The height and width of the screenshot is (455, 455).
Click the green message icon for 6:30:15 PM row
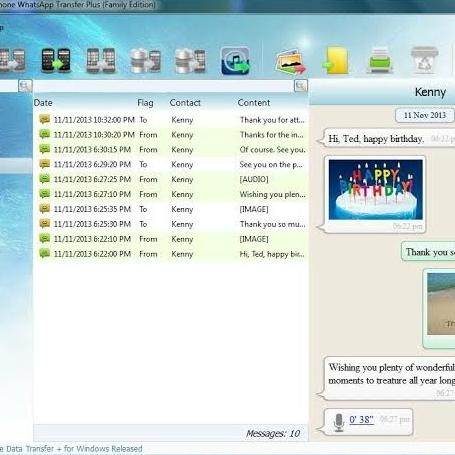pos(44,149)
